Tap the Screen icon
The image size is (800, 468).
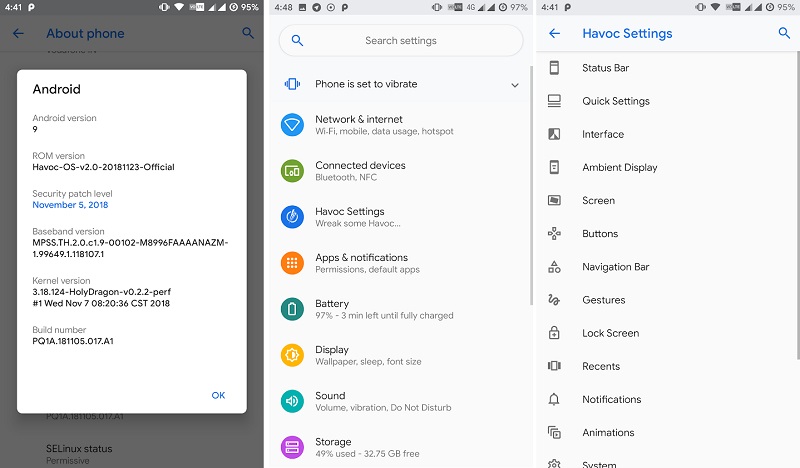[554, 201]
